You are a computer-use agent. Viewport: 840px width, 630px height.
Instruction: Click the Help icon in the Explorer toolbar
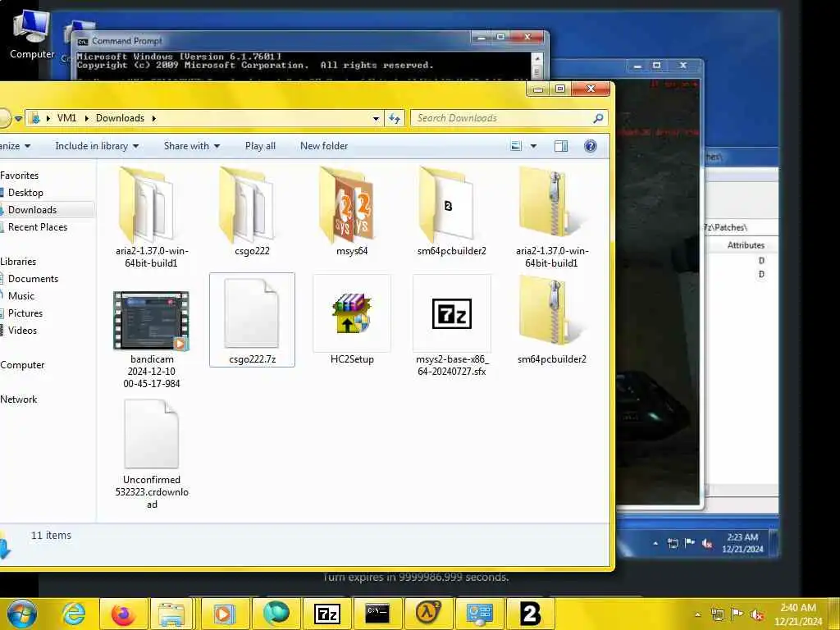click(x=591, y=146)
